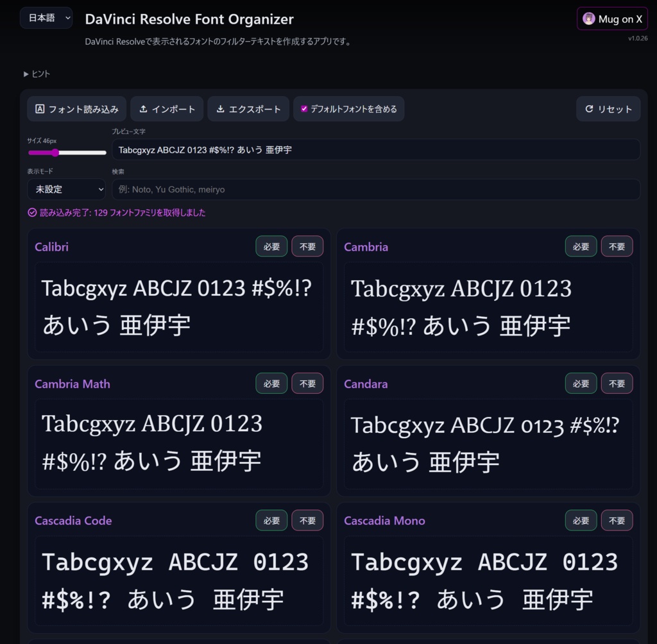Click the Mug on X profile avatar icon
The height and width of the screenshot is (644, 657).
click(589, 19)
